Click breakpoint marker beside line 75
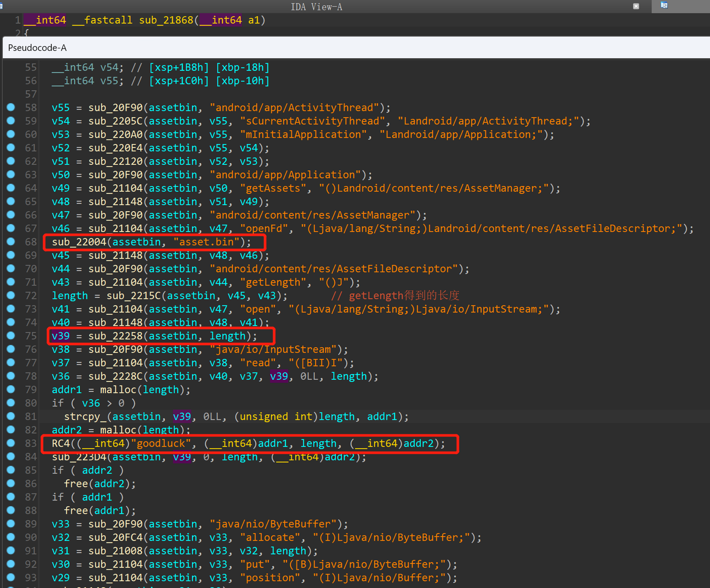This screenshot has height=588, width=710. coord(11,336)
